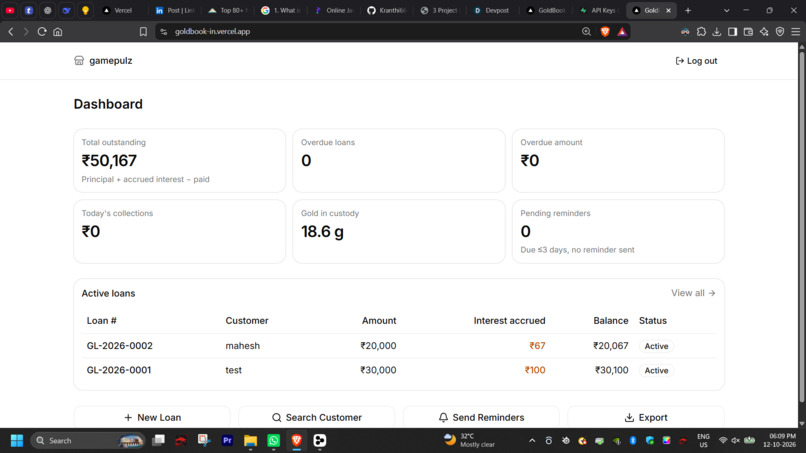The height and width of the screenshot is (453, 806).
Task: Open Adobe Premiere Pro from taskbar
Action: coord(227,441)
